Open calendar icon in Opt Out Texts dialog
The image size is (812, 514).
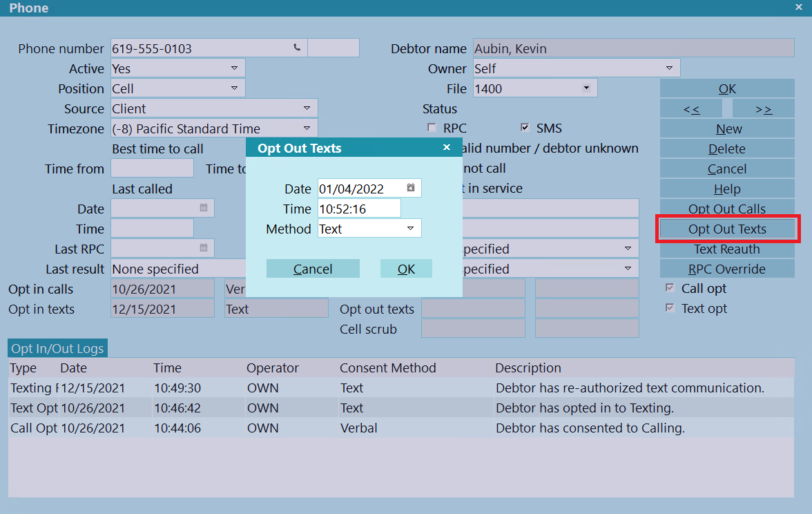click(411, 188)
